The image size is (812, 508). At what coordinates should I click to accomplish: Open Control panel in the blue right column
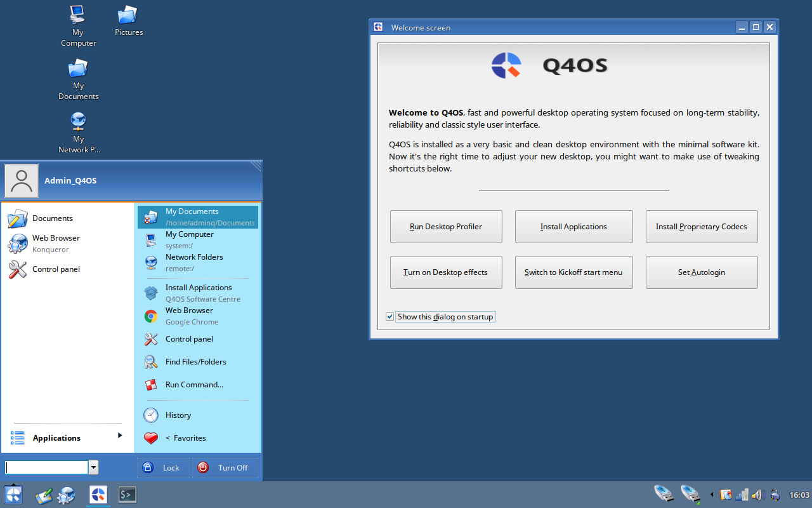(198, 339)
